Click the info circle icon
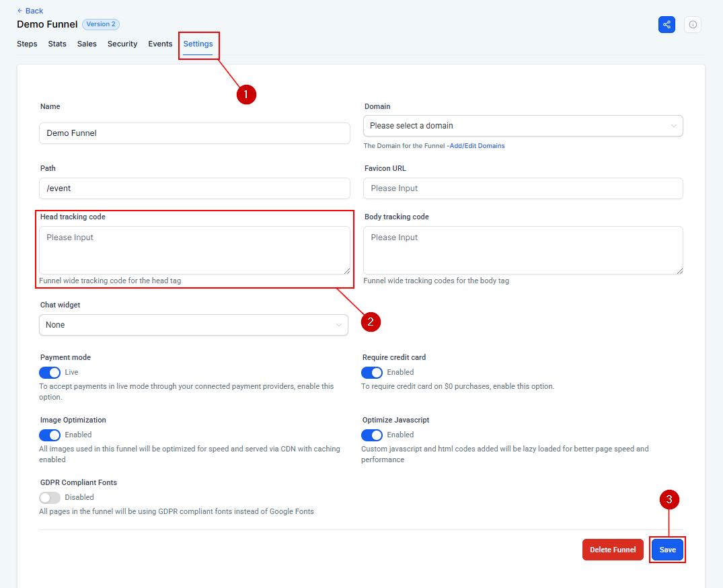 [x=693, y=25]
